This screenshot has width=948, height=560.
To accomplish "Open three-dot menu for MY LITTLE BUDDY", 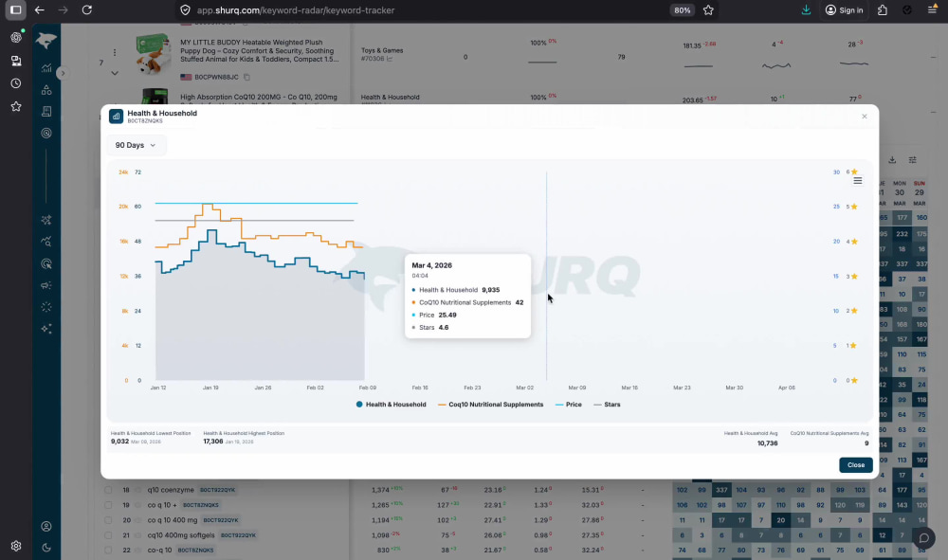I will point(115,52).
